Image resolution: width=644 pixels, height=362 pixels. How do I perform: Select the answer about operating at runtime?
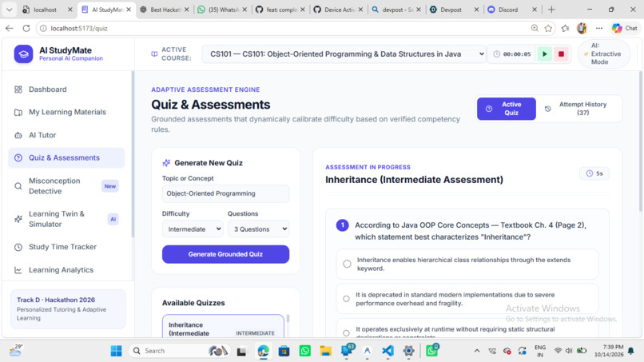point(467,328)
